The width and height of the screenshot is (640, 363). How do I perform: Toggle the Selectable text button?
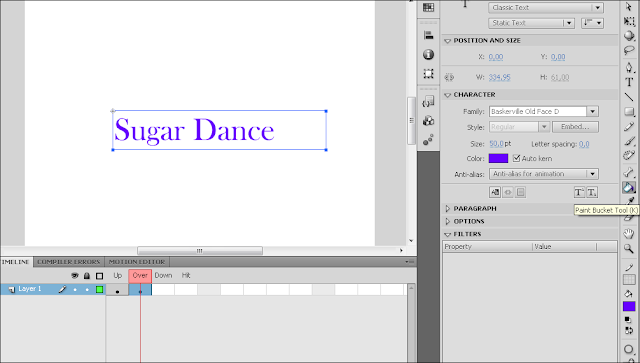[x=495, y=192]
